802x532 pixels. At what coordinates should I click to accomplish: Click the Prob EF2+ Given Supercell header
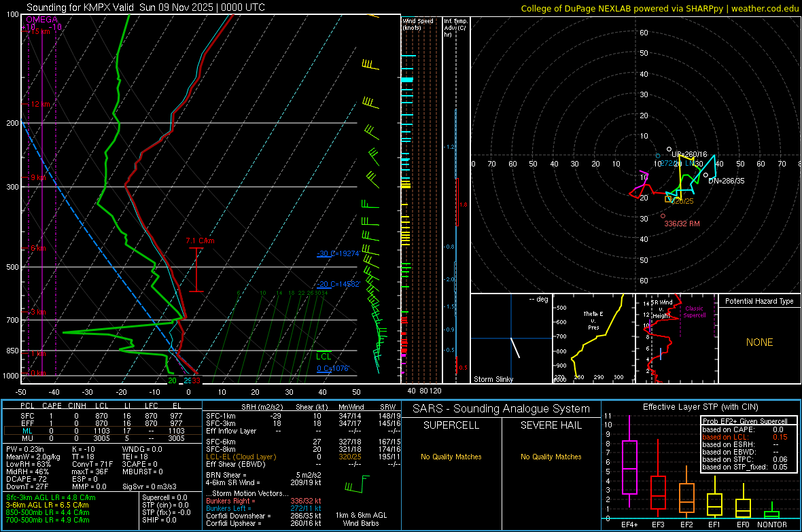[x=745, y=421]
